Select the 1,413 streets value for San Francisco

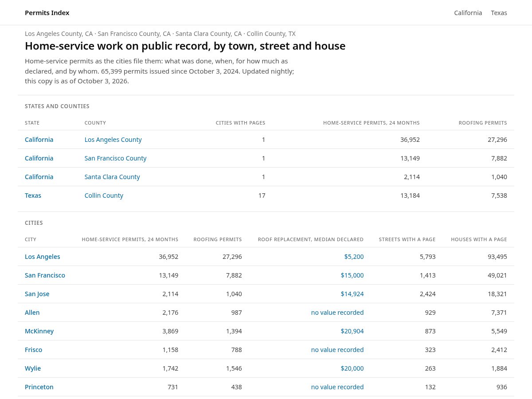coord(428,275)
